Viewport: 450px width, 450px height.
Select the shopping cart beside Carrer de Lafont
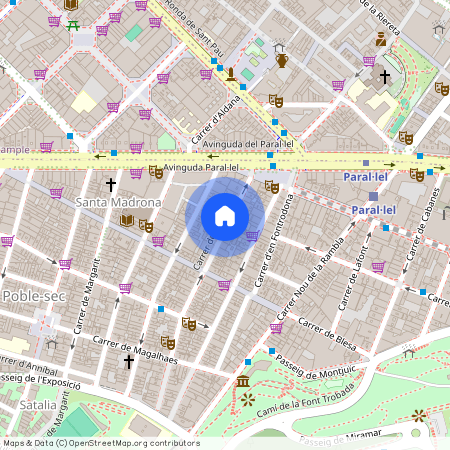pyautogui.click(x=379, y=267)
